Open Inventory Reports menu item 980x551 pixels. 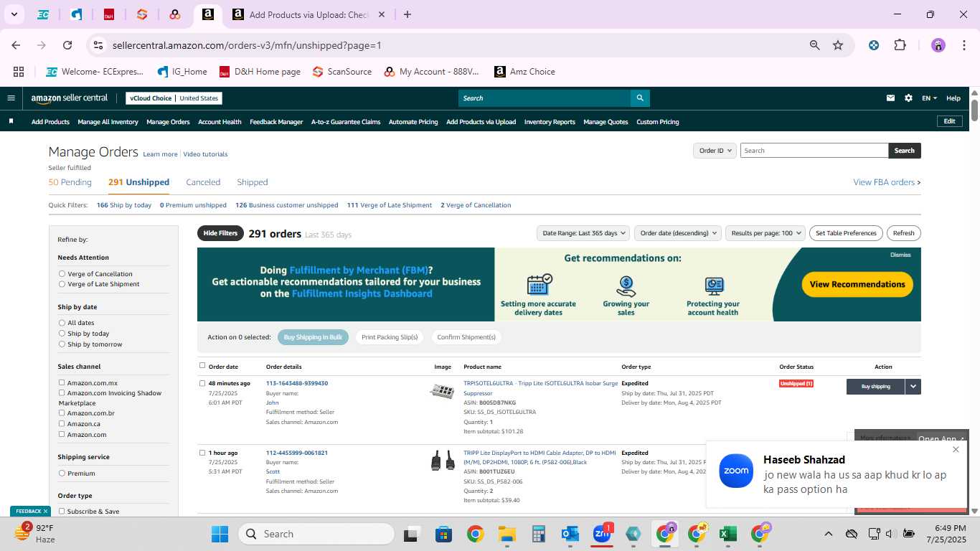(550, 122)
